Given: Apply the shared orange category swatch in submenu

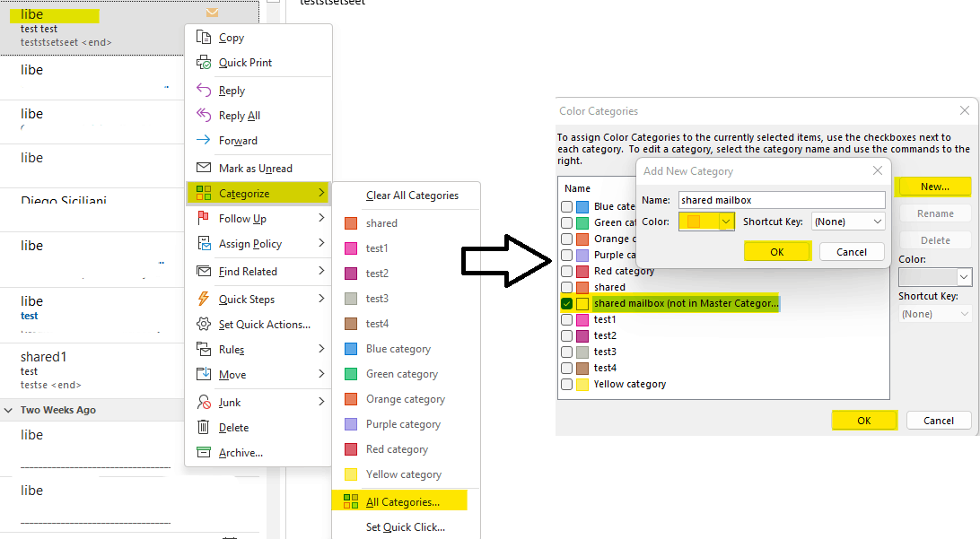Looking at the screenshot, I should click(x=351, y=223).
